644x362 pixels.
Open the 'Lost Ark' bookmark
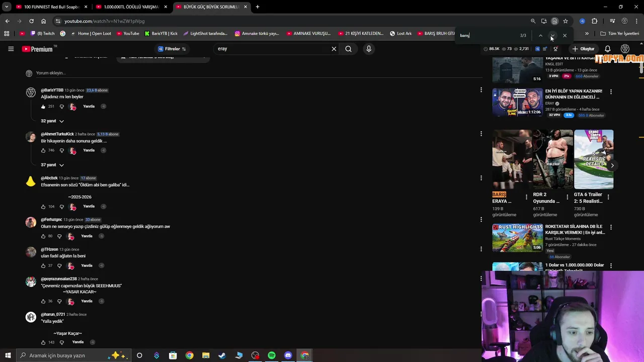tap(400, 34)
